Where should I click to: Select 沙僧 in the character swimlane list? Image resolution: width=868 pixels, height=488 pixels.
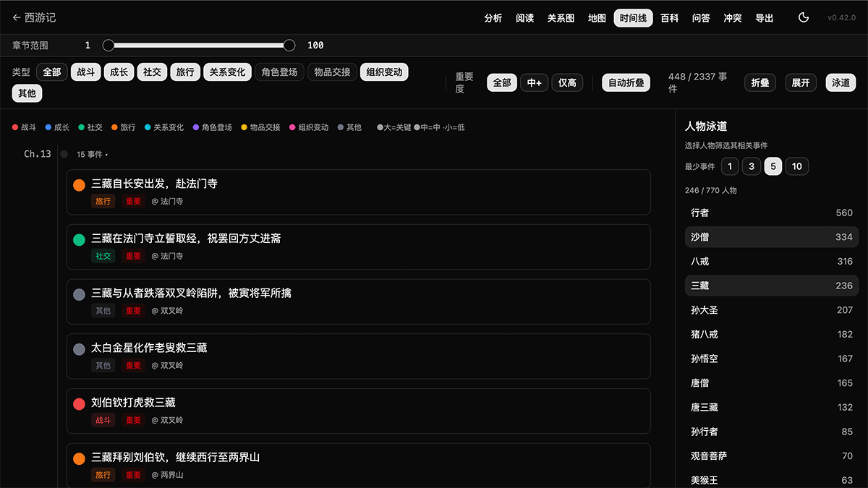(x=771, y=237)
